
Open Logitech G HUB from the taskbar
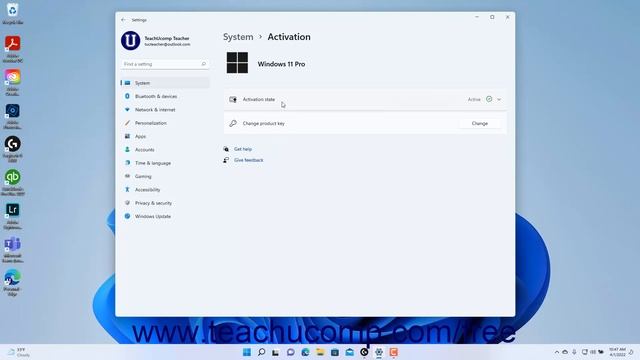[364, 352]
